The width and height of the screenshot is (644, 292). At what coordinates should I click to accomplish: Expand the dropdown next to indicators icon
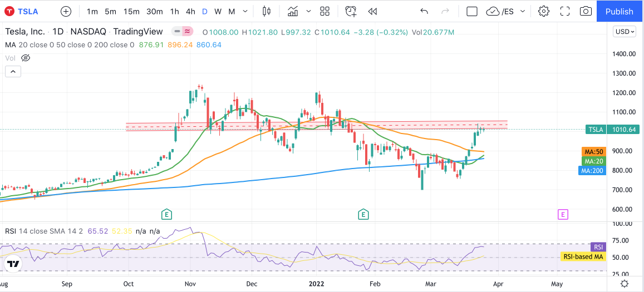pos(308,12)
